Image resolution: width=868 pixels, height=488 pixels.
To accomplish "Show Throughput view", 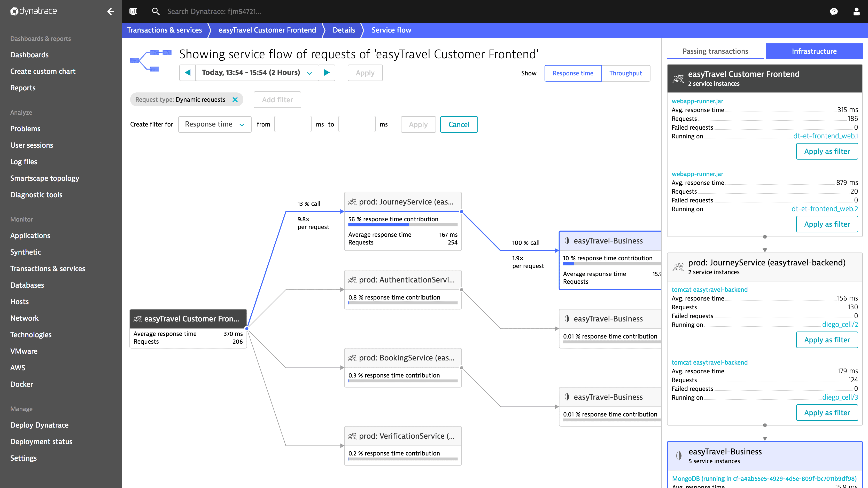I will click(625, 73).
